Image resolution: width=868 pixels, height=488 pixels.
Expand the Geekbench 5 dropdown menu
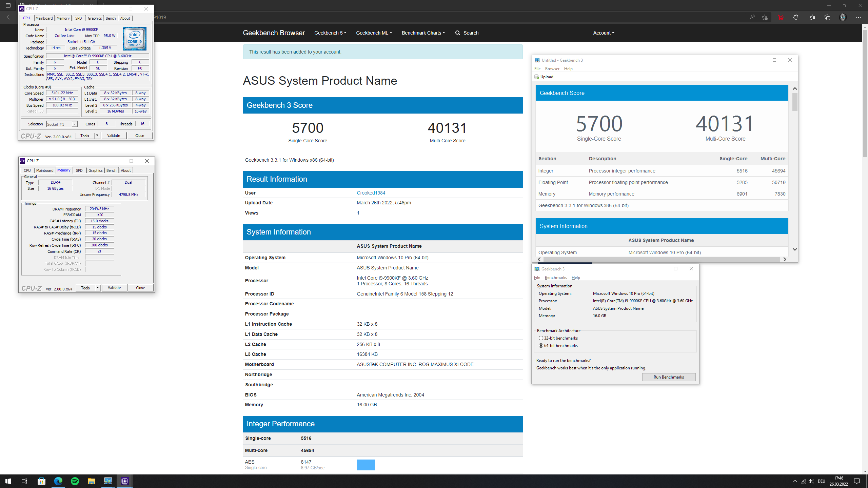coord(330,33)
